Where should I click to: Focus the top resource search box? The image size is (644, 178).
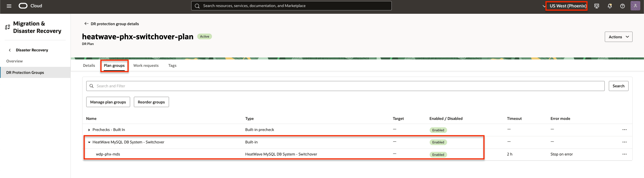click(x=291, y=6)
